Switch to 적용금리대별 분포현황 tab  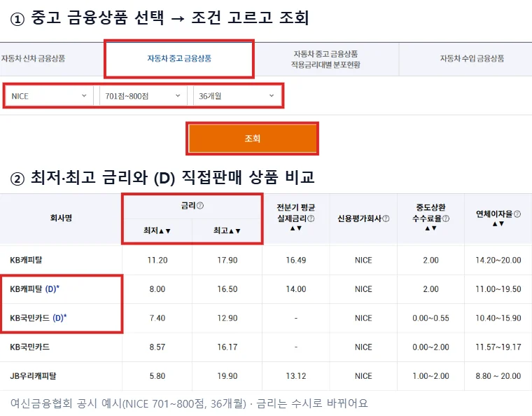(x=325, y=59)
